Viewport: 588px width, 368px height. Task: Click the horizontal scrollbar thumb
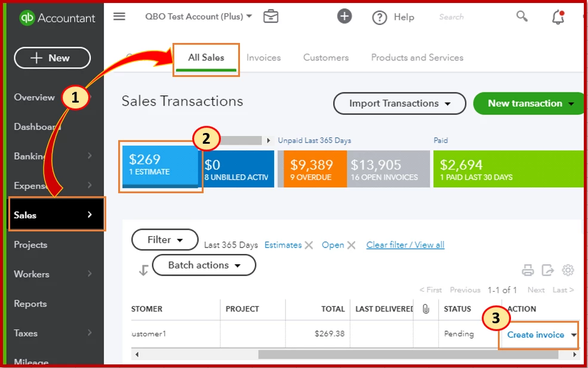pos(408,354)
